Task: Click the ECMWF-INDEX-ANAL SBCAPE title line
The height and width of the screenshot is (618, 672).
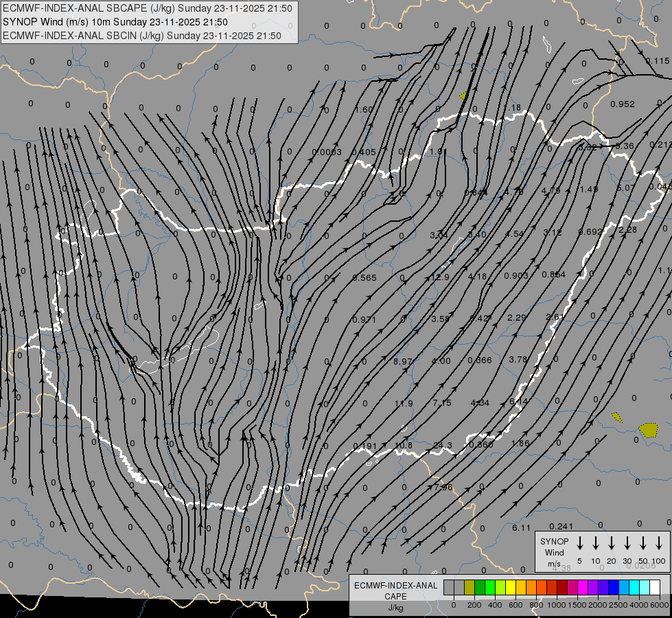Action: [x=148, y=8]
